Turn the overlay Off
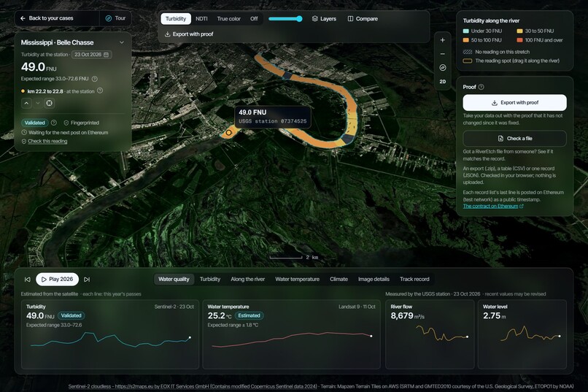 tap(254, 19)
